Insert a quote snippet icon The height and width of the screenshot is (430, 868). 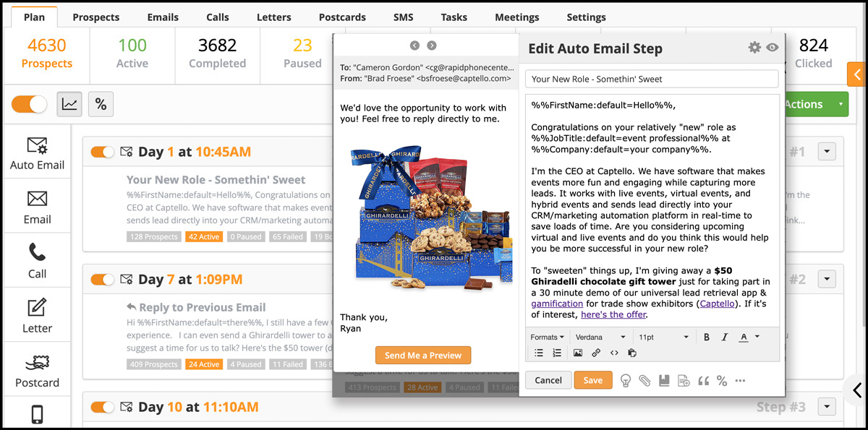point(703,381)
